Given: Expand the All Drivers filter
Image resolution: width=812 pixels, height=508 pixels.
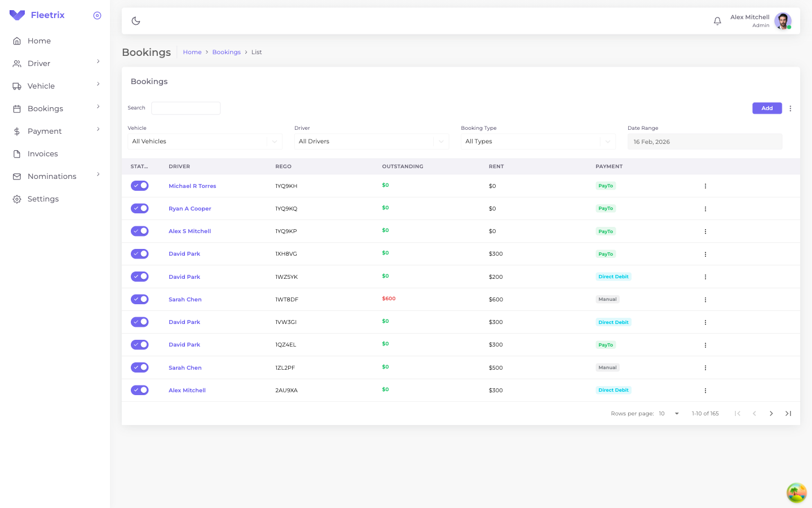Looking at the screenshot, I should point(371,142).
